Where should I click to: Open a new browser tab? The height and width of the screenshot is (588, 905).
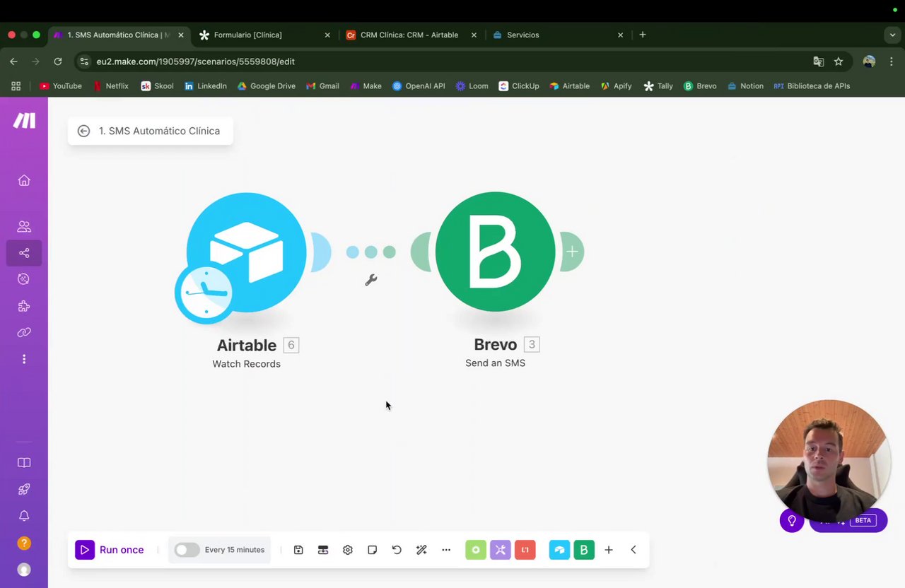pyautogui.click(x=642, y=35)
